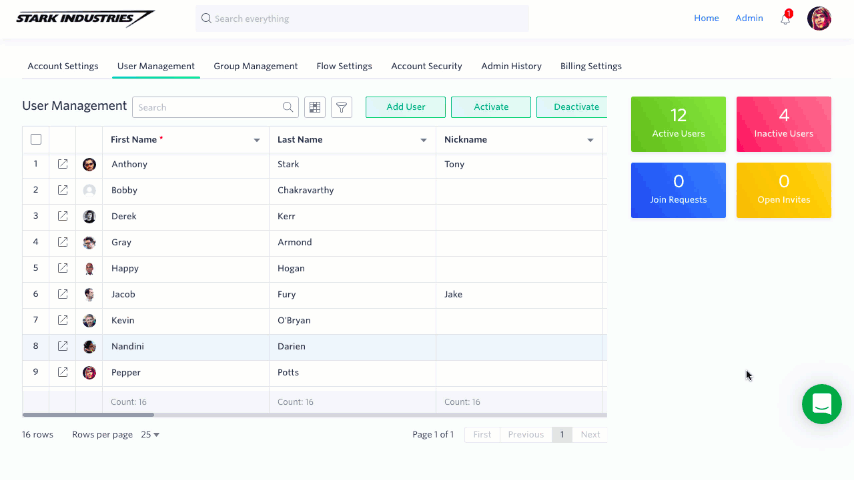Go to Group Management tab
The width and height of the screenshot is (854, 480).
point(255,66)
